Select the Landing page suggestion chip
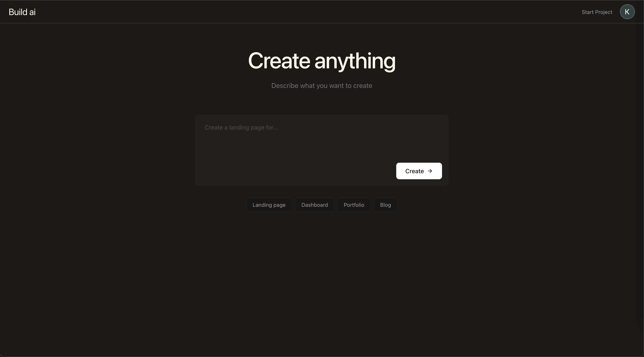The width and height of the screenshot is (644, 357). click(x=269, y=205)
